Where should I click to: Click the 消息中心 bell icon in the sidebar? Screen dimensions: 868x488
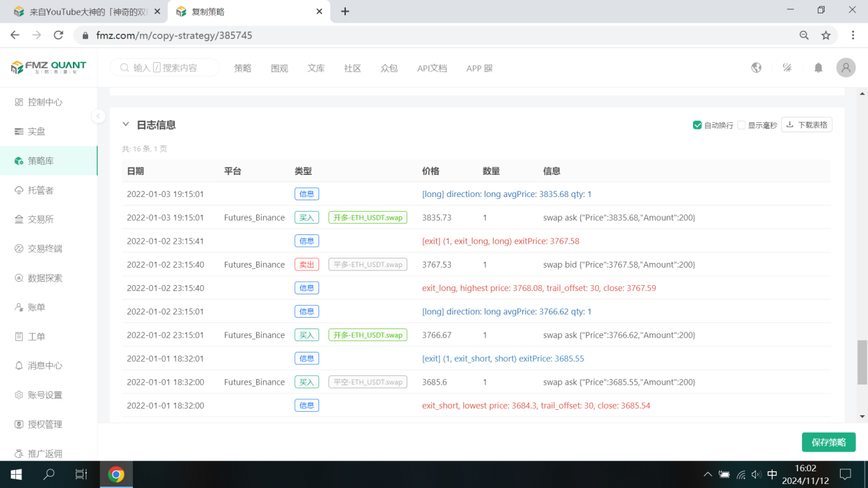(x=19, y=366)
